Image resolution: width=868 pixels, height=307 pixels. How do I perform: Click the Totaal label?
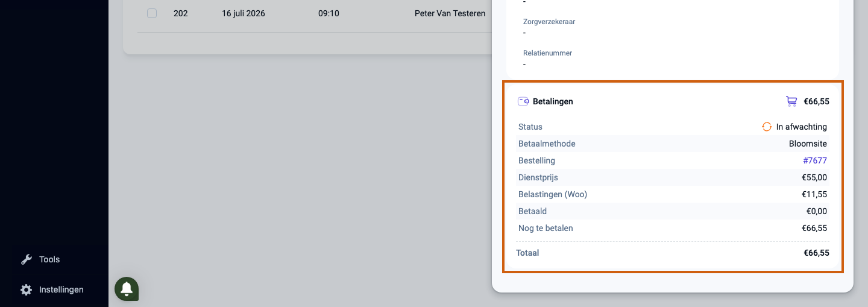point(527,253)
